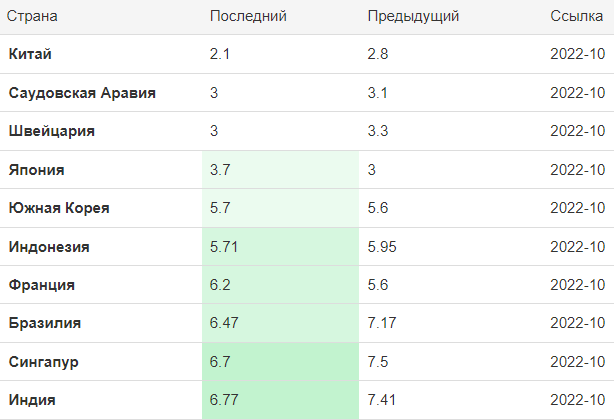Click China's previous value 2.8
614x420 pixels.
coord(378,54)
